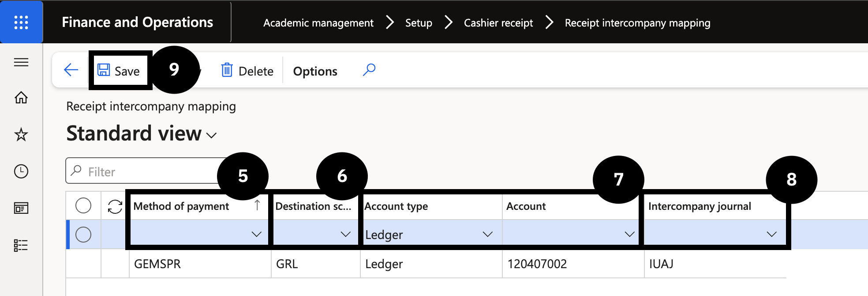Open the Options tab

pos(315,71)
